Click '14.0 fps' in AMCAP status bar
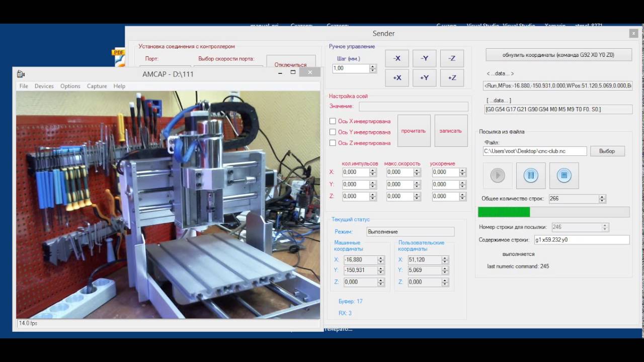Screen dimensions: 644x362 coord(28,323)
